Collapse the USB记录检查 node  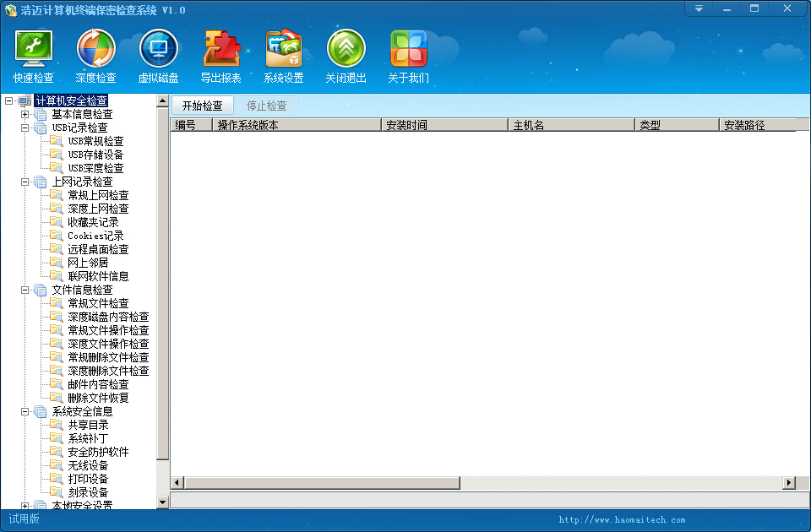pyautogui.click(x=24, y=128)
